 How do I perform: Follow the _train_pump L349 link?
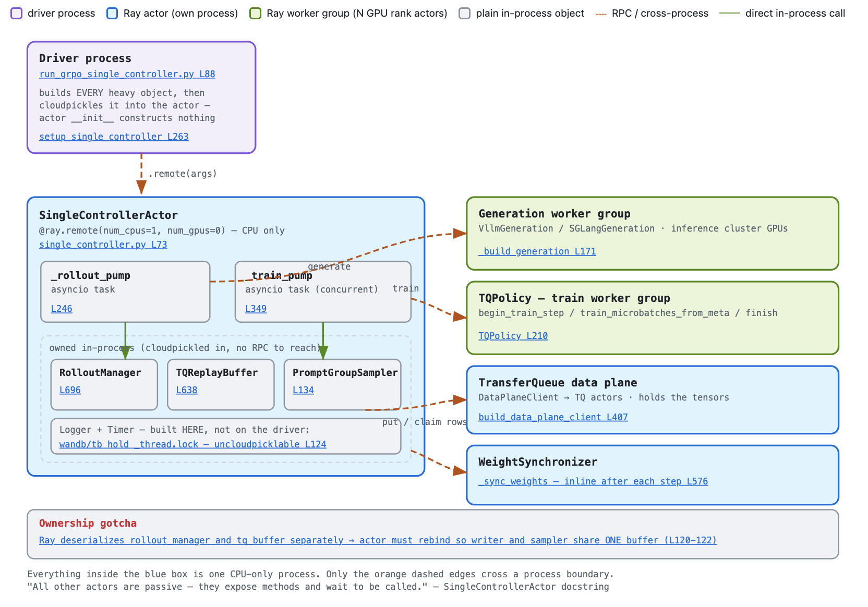[x=256, y=309]
